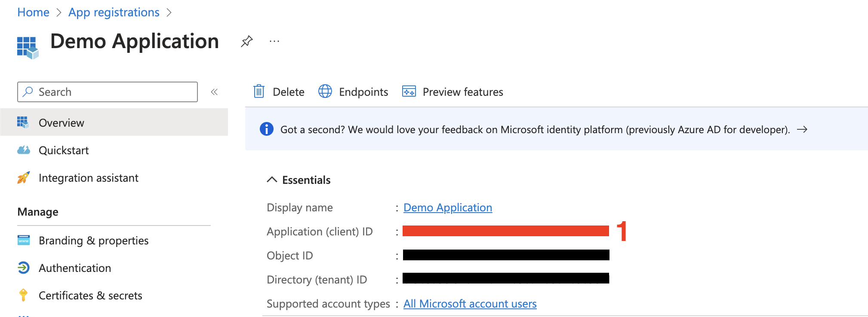Viewport: 868px width, 317px height.
Task: Navigate to App registrations breadcrumb
Action: click(114, 12)
